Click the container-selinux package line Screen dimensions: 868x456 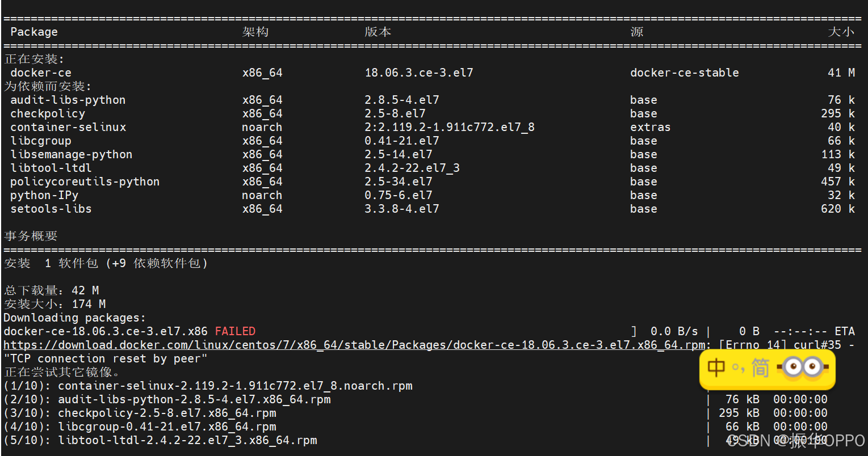tap(68, 126)
